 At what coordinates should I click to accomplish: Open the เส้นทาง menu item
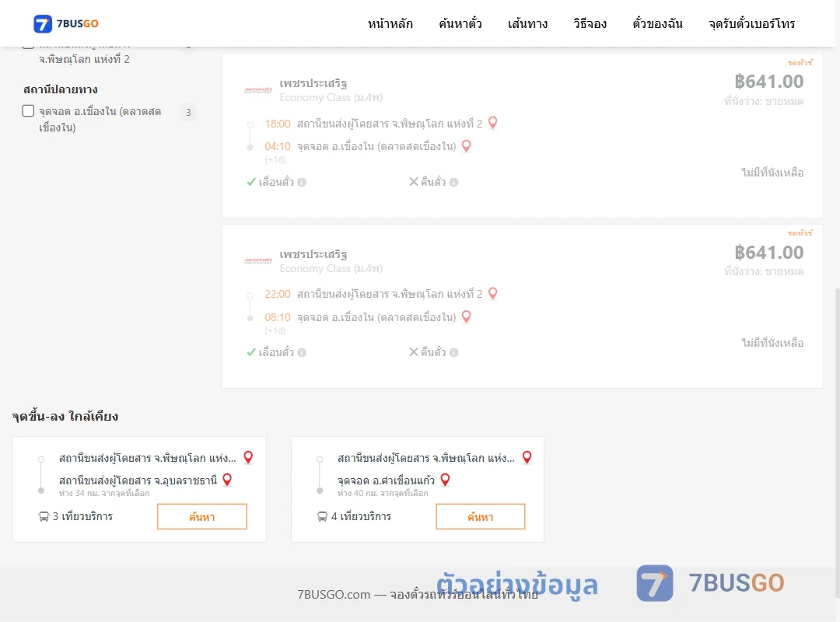pyautogui.click(x=527, y=23)
